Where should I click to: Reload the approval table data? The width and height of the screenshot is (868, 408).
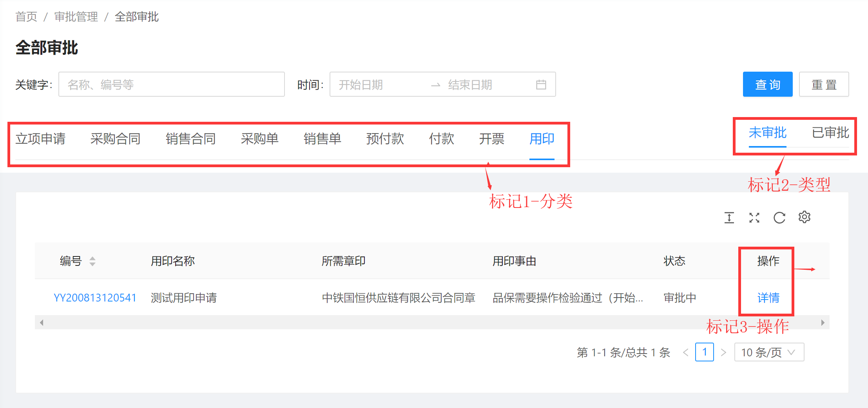click(779, 217)
